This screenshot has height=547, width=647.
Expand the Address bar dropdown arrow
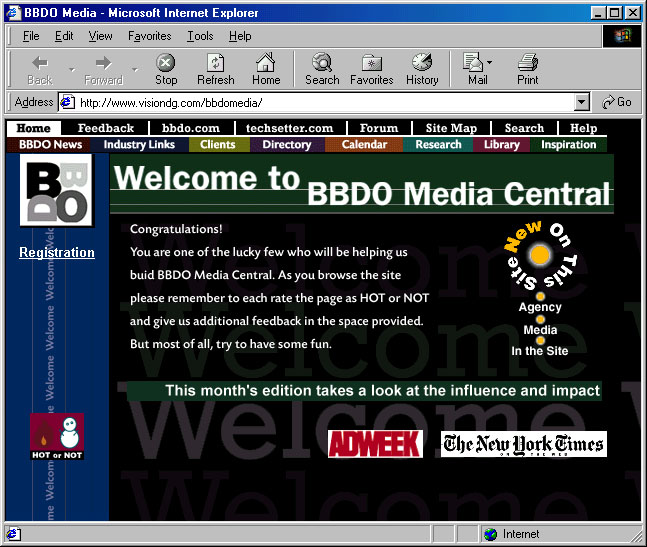(x=582, y=102)
